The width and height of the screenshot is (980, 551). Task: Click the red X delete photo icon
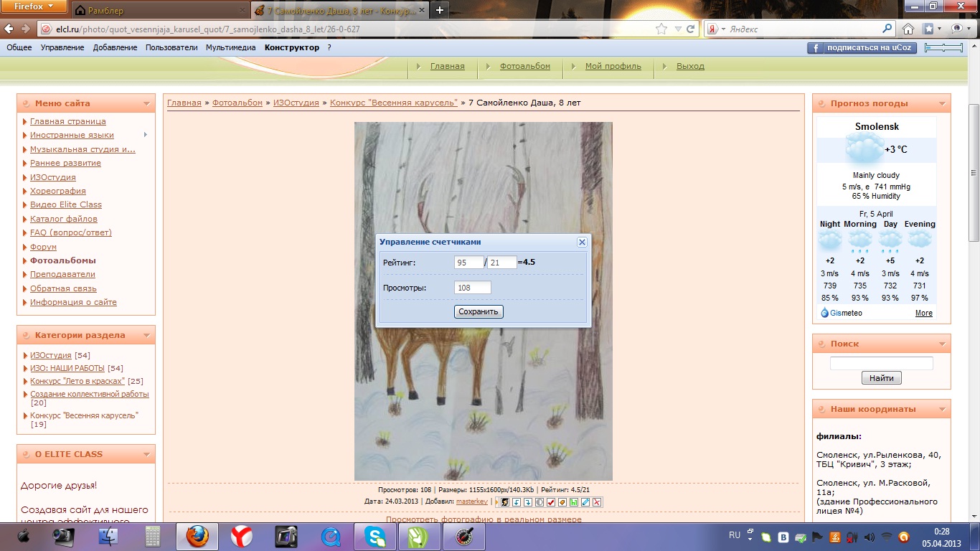(597, 502)
